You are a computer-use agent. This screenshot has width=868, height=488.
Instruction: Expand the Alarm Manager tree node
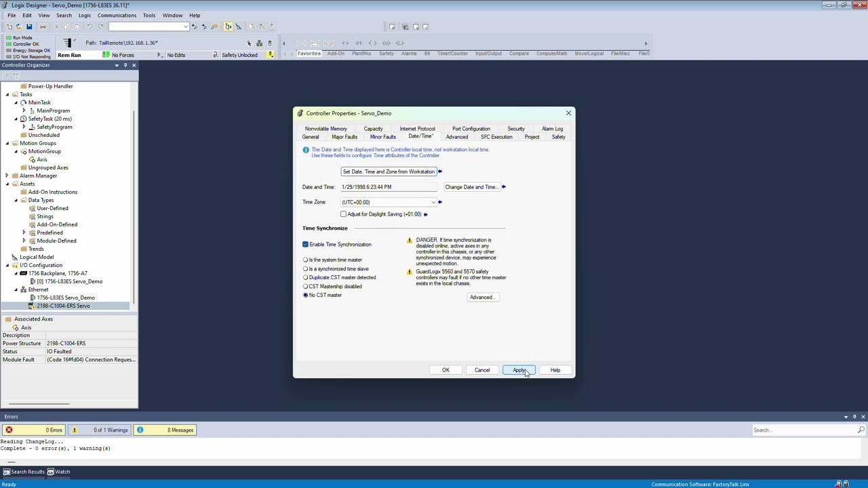pos(7,176)
